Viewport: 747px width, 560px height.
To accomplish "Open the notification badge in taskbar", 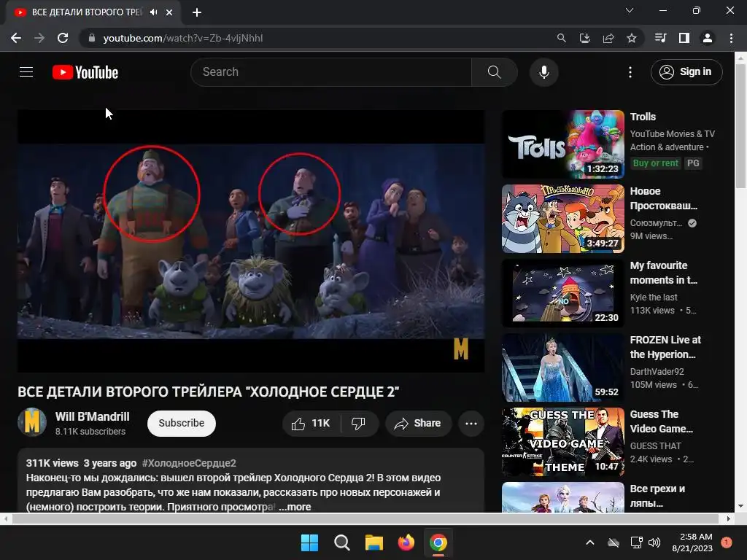I will click(727, 542).
